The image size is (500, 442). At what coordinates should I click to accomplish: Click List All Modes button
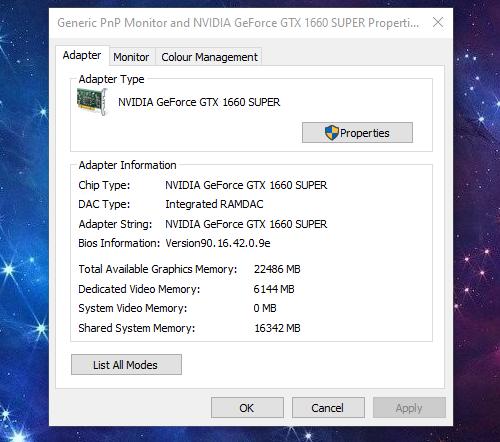pyautogui.click(x=126, y=365)
